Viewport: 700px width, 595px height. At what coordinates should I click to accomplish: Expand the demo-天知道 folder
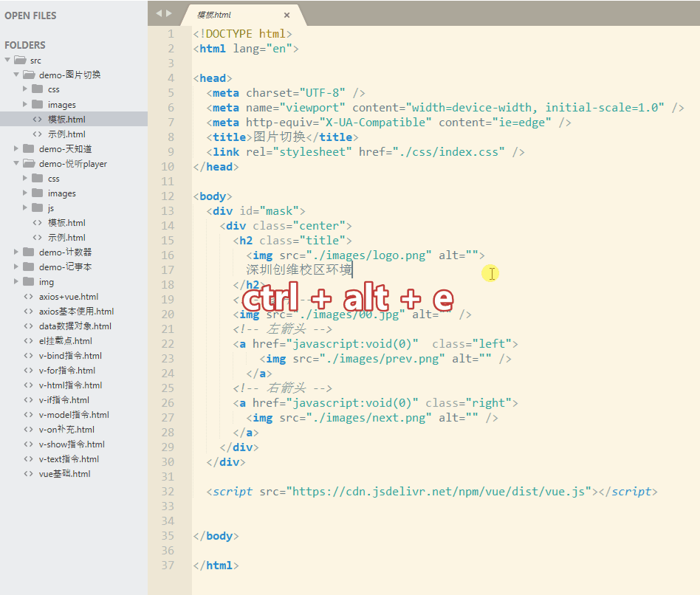point(16,148)
